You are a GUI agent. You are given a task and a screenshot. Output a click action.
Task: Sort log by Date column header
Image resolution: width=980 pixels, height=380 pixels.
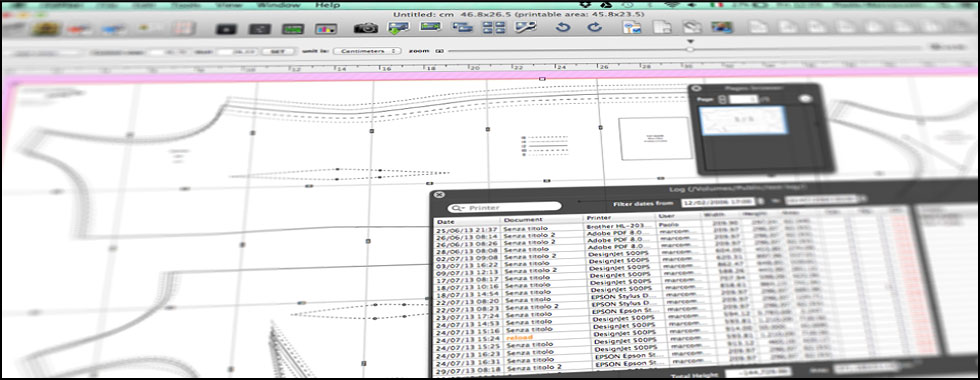(468, 221)
